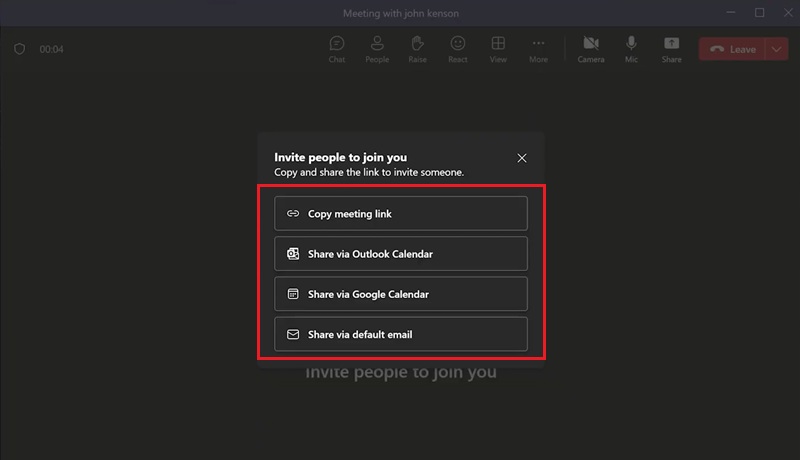
Task: Select Share via Outlook Calendar
Action: 400,254
